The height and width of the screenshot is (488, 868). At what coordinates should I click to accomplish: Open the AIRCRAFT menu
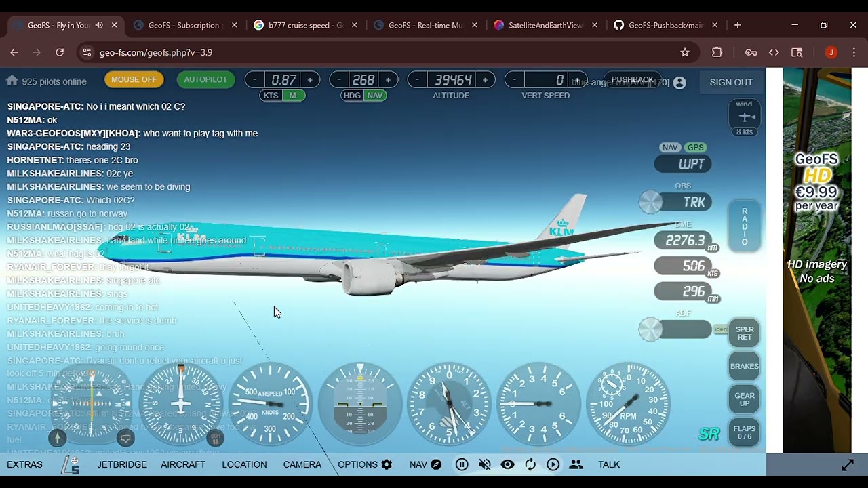(183, 464)
